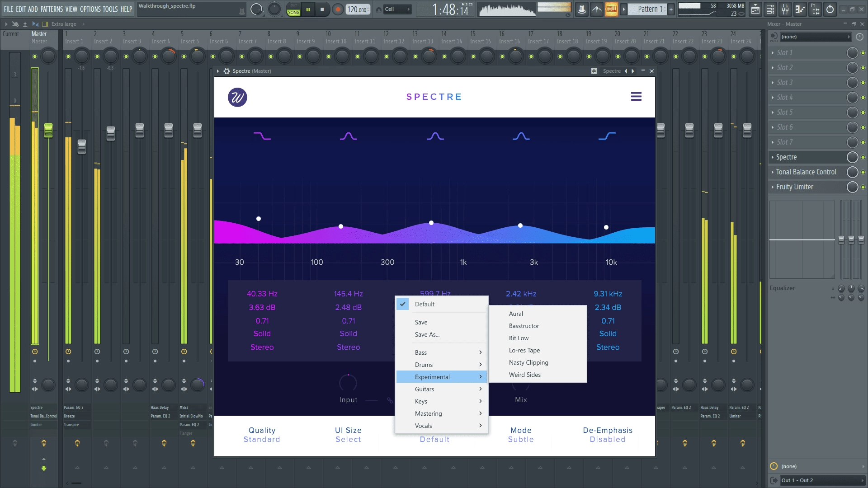Click Quality Standard setting

tap(262, 435)
